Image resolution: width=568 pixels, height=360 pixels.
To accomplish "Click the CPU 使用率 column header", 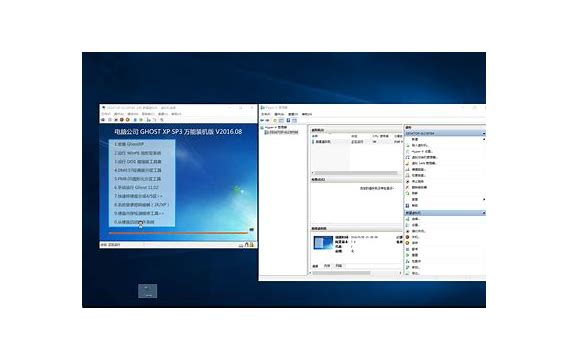I will 380,136.
